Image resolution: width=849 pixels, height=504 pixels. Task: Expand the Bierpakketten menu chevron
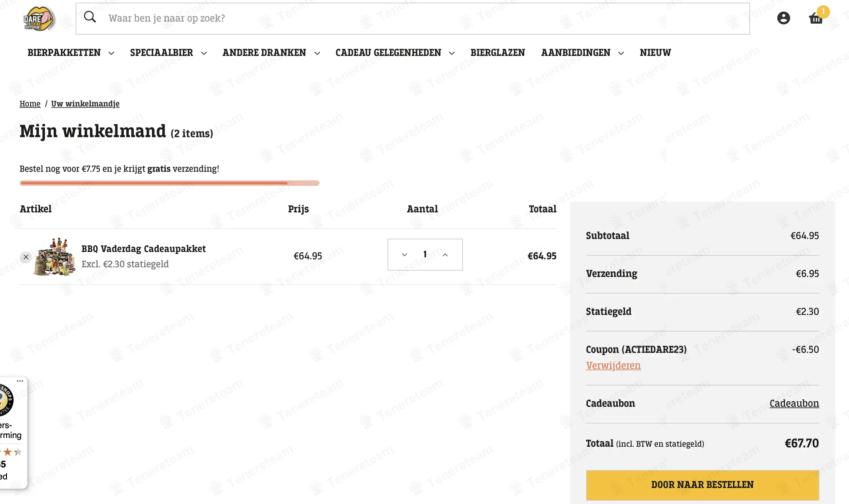click(x=111, y=53)
